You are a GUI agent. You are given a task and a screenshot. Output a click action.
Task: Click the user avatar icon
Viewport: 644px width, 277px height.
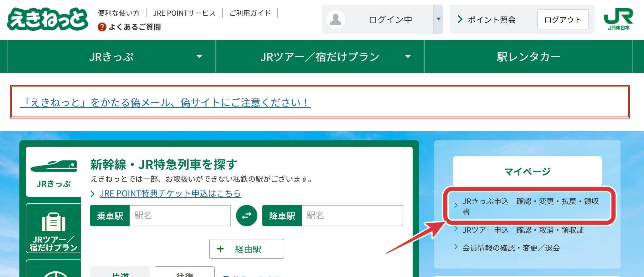pos(336,19)
